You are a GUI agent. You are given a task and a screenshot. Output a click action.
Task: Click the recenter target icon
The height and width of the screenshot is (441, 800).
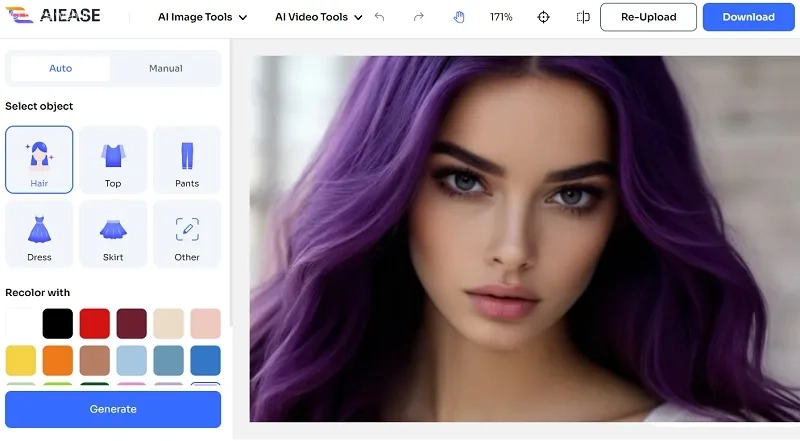coord(543,17)
